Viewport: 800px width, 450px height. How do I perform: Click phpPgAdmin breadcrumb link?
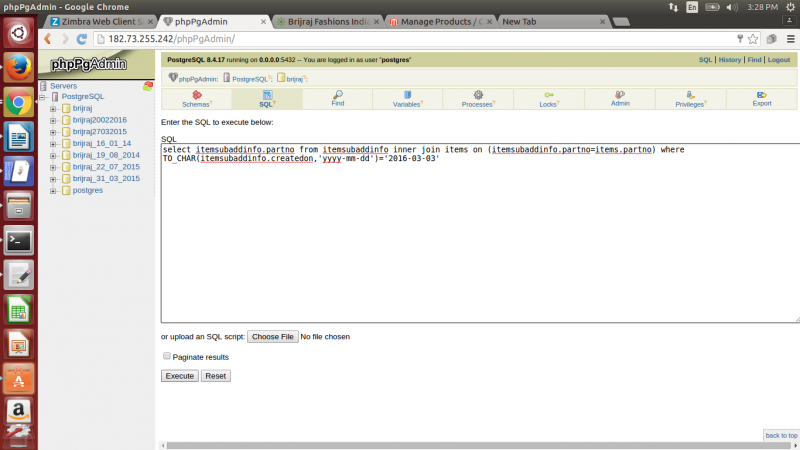[x=197, y=79]
